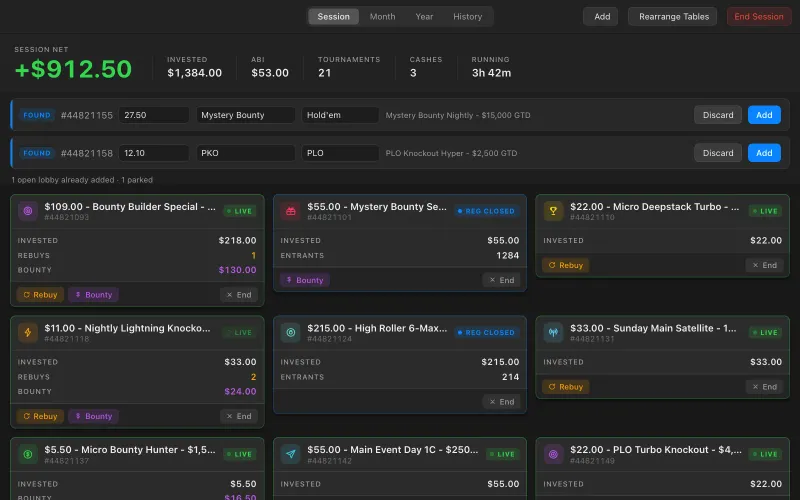This screenshot has height=500, width=800.
Task: Click the FOUND tag for #44821155
Action: pos(37,115)
